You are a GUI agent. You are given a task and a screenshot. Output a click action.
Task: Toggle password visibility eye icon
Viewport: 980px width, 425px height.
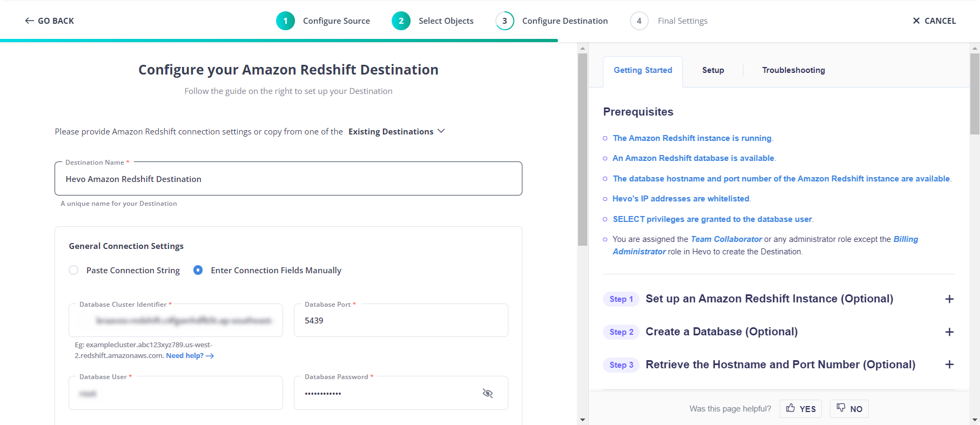pyautogui.click(x=487, y=393)
